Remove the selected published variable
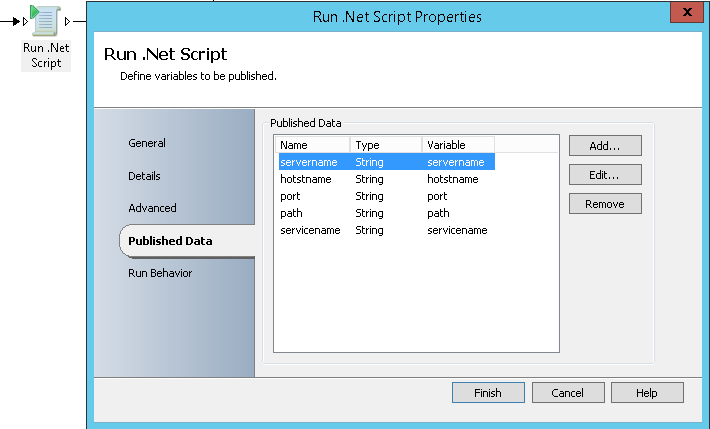Screen dimensions: 710x429 click(x=605, y=204)
